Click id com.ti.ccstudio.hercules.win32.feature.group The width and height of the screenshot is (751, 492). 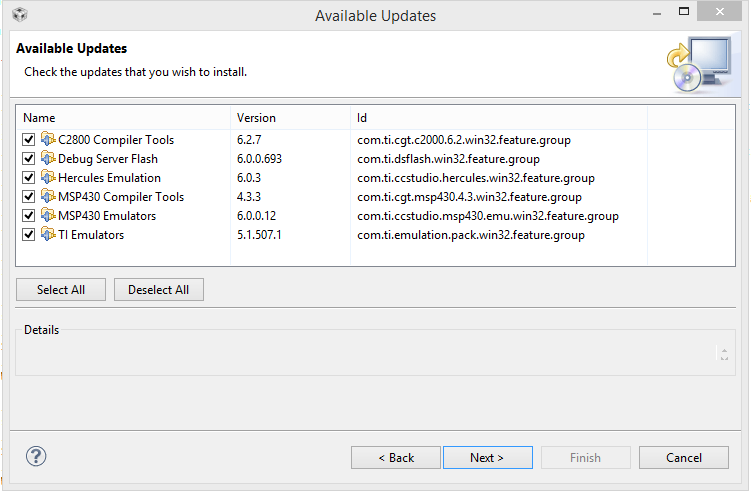pos(476,178)
